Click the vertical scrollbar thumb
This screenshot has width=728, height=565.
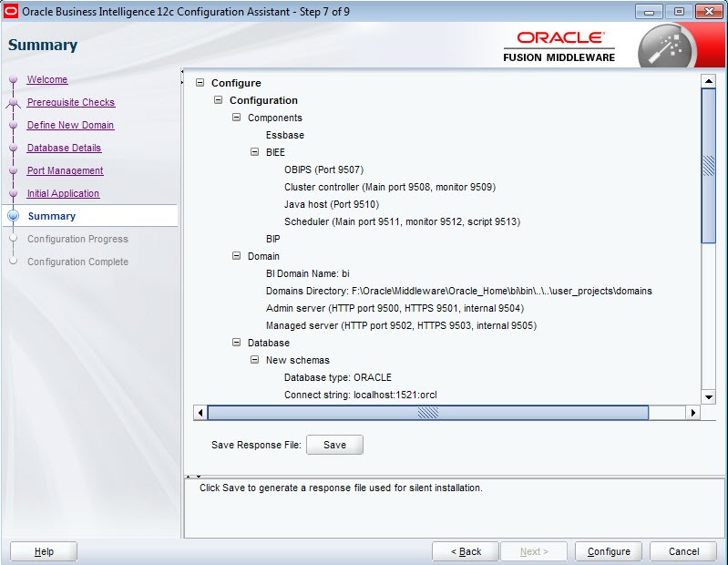coord(709,165)
